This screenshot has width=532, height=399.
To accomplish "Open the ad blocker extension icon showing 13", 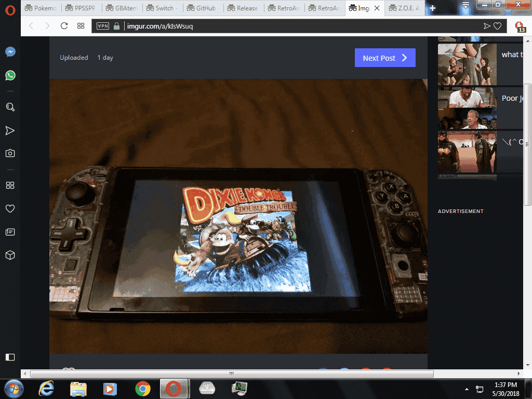I will coord(520,27).
